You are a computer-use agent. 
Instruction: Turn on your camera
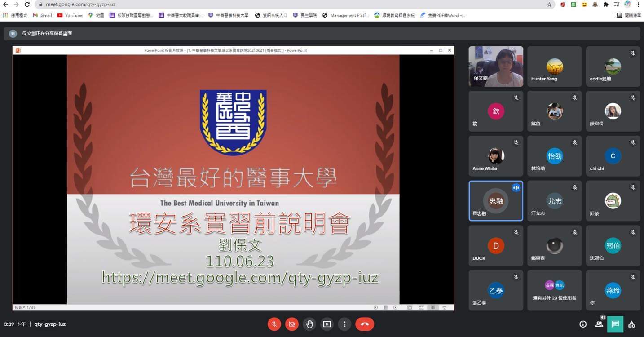tap(292, 324)
